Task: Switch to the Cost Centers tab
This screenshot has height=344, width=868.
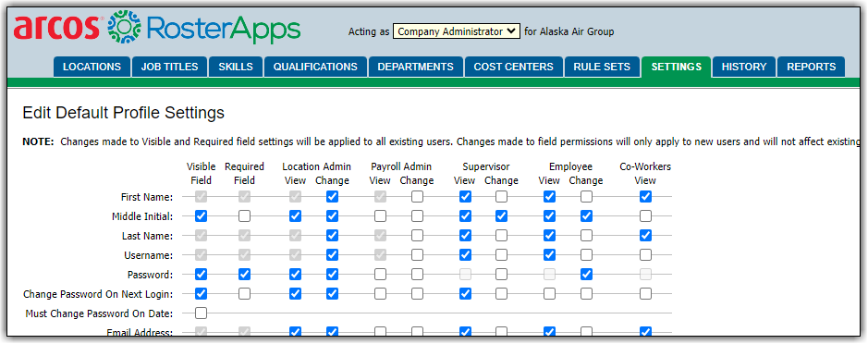Action: tap(514, 67)
